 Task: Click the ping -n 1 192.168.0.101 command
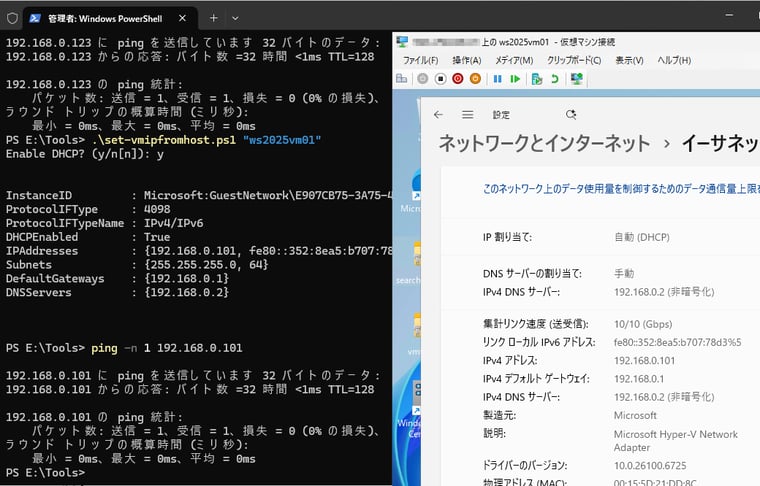click(167, 348)
